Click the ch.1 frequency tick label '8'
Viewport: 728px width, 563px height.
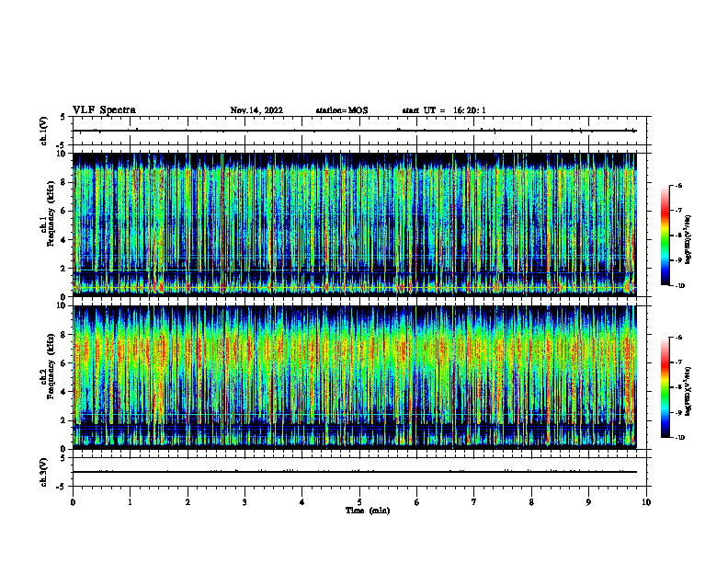coord(64,182)
